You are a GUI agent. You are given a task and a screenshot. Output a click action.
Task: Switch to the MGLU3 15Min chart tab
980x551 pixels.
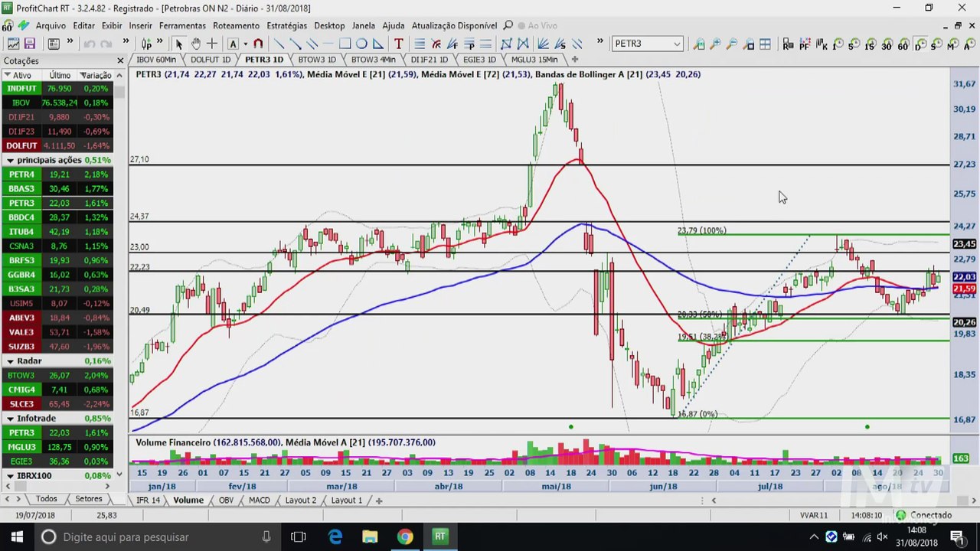pos(534,59)
